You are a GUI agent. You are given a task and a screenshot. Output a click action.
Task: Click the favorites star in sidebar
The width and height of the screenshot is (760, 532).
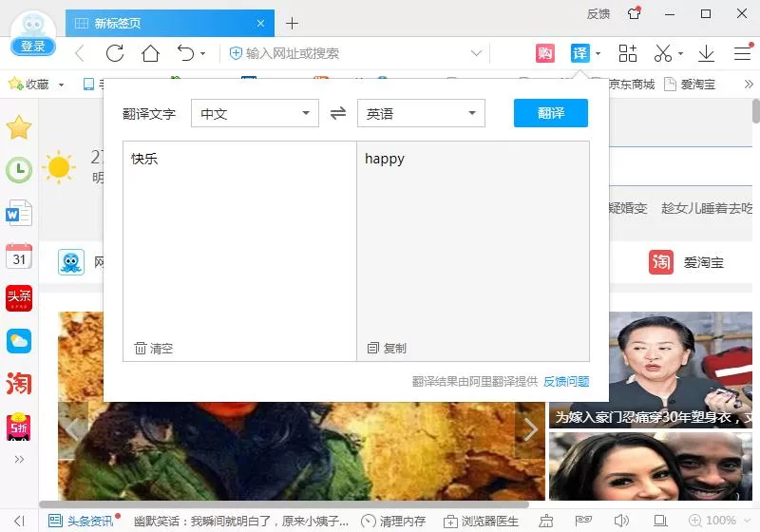pos(19,127)
